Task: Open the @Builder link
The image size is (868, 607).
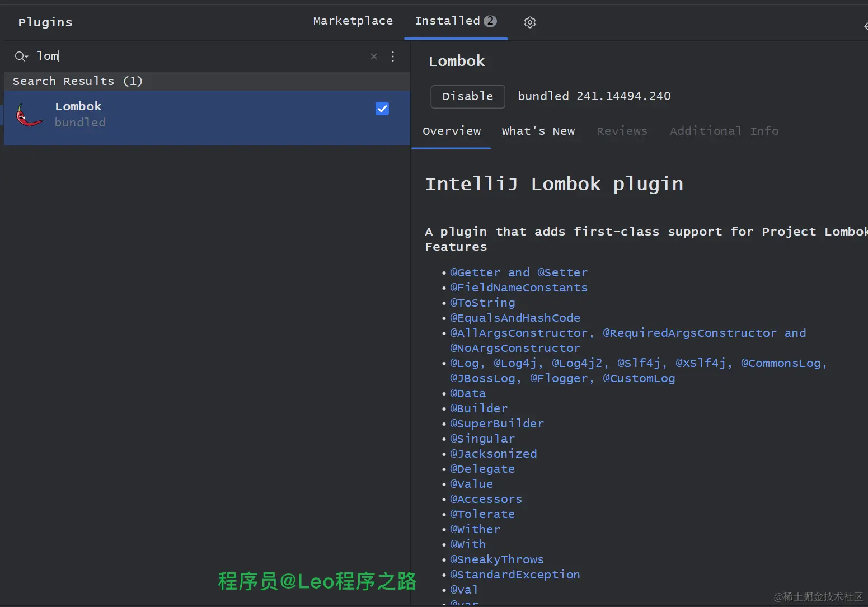Action: pos(479,408)
